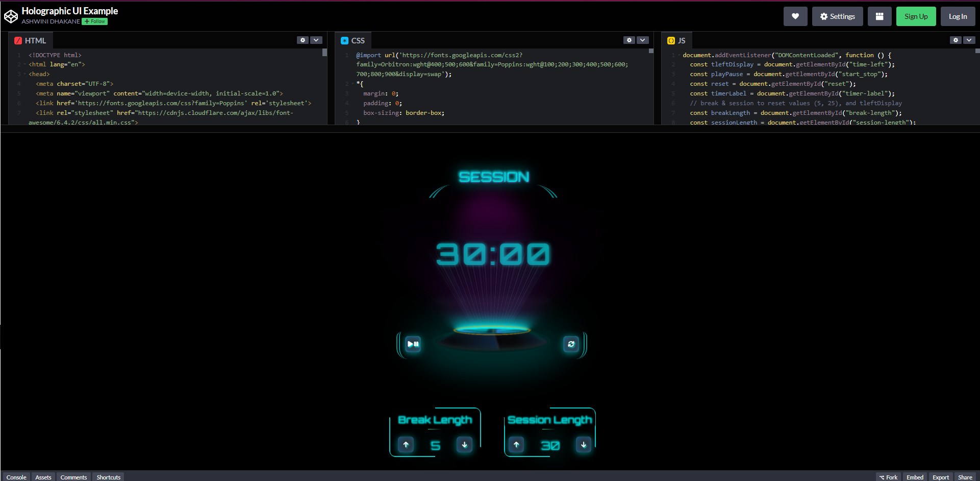980x481 pixels.
Task: Open HTML editor gear settings
Action: click(x=303, y=40)
